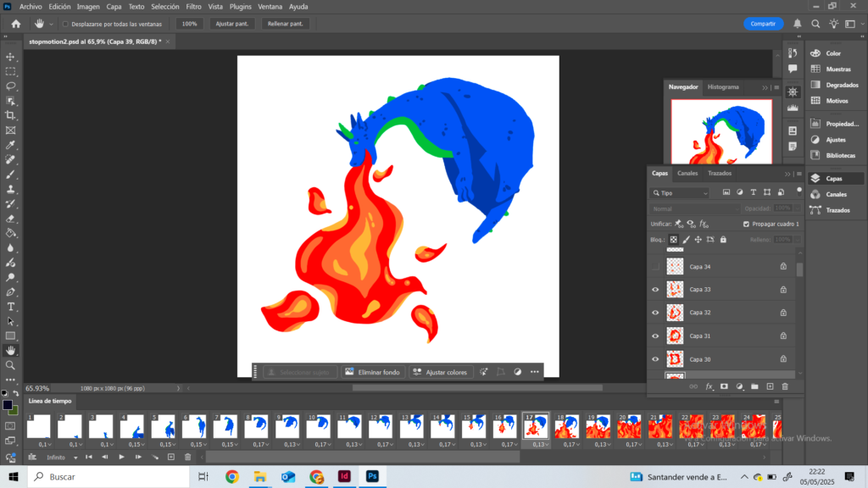868x488 pixels.
Task: Open the Filtro menu
Action: 193,7
